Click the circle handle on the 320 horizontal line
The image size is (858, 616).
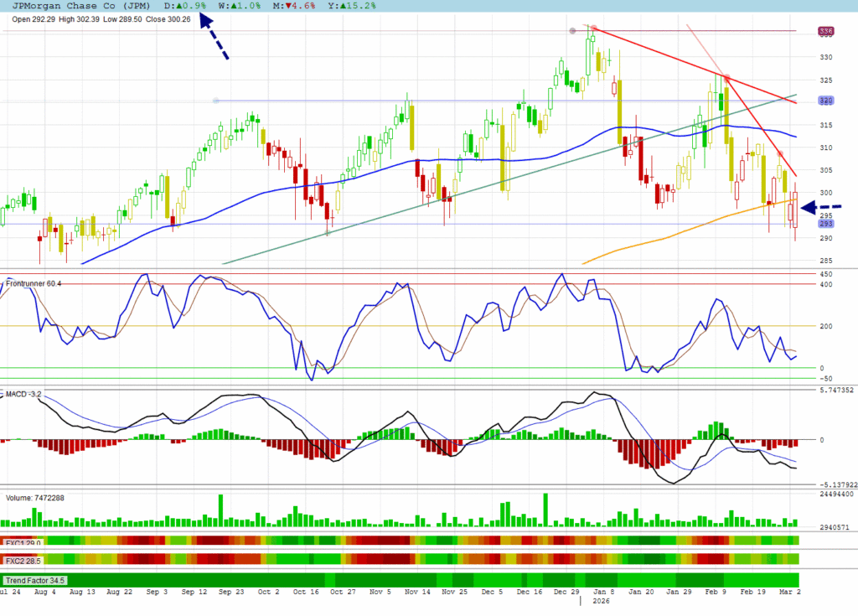pyautogui.click(x=216, y=101)
